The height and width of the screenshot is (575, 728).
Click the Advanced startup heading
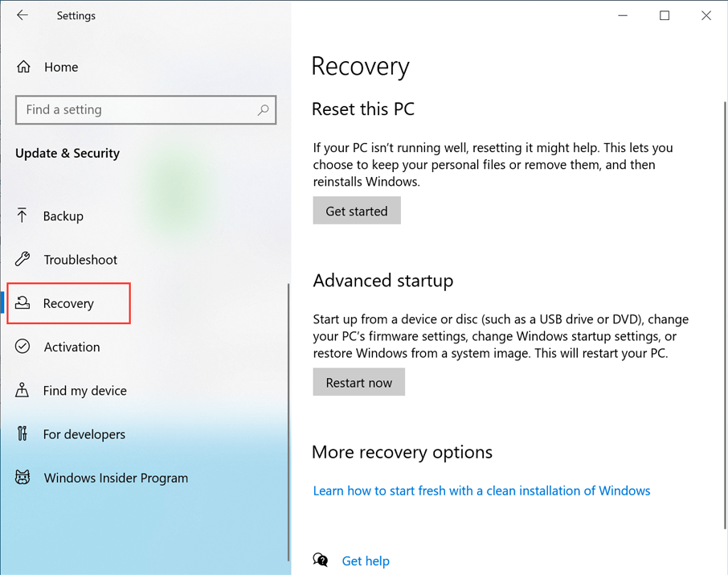[383, 281]
